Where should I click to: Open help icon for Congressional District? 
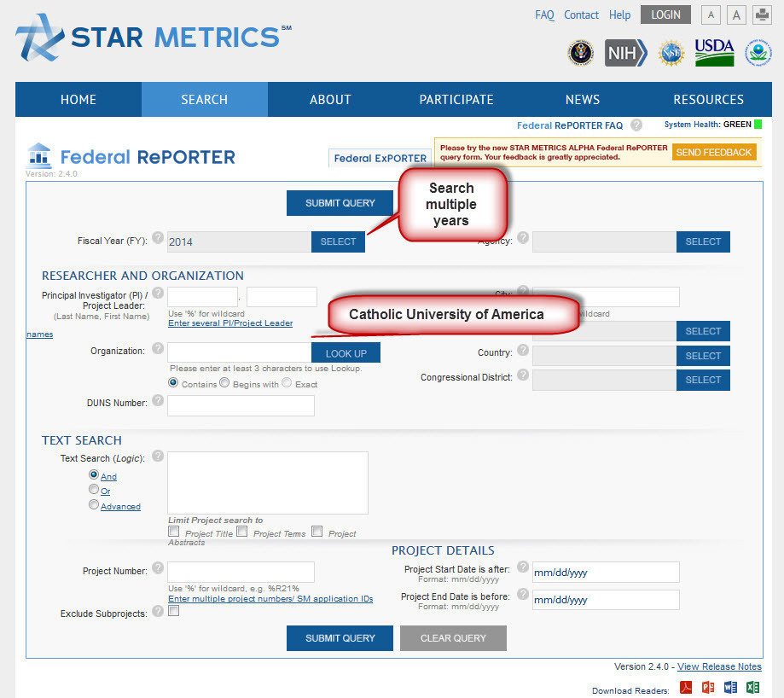pos(523,375)
